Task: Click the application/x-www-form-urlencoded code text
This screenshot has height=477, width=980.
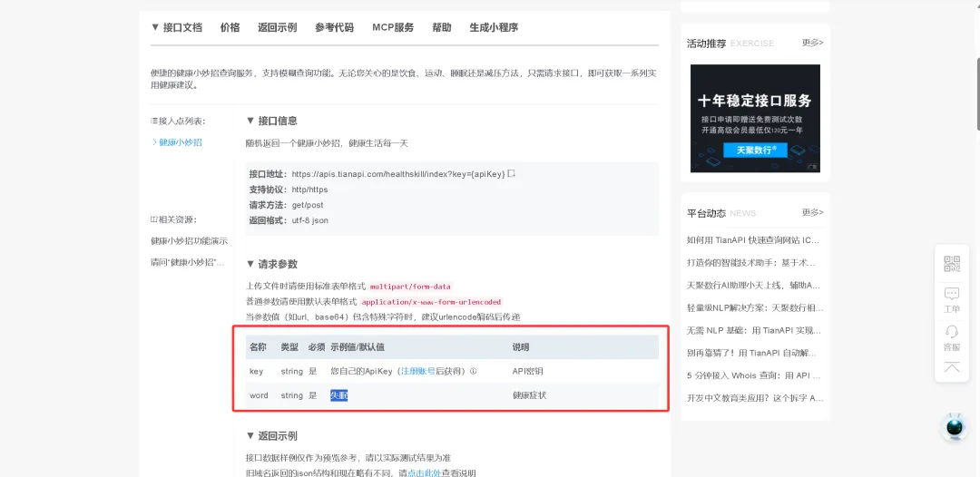Action: tap(431, 302)
